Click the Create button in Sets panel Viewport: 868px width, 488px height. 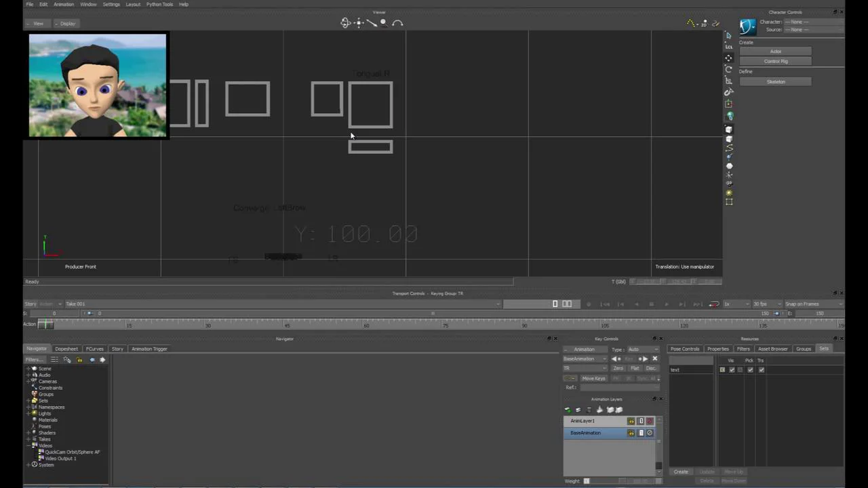[x=681, y=472]
